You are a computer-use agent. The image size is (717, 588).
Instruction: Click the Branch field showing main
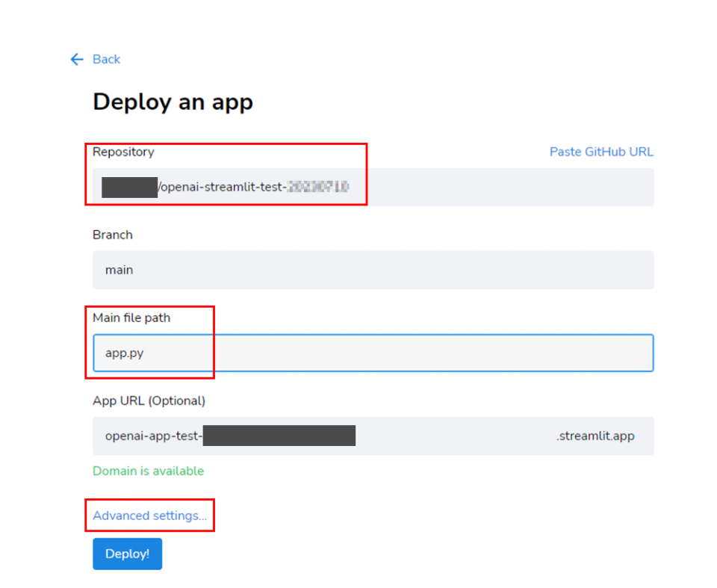click(x=373, y=270)
